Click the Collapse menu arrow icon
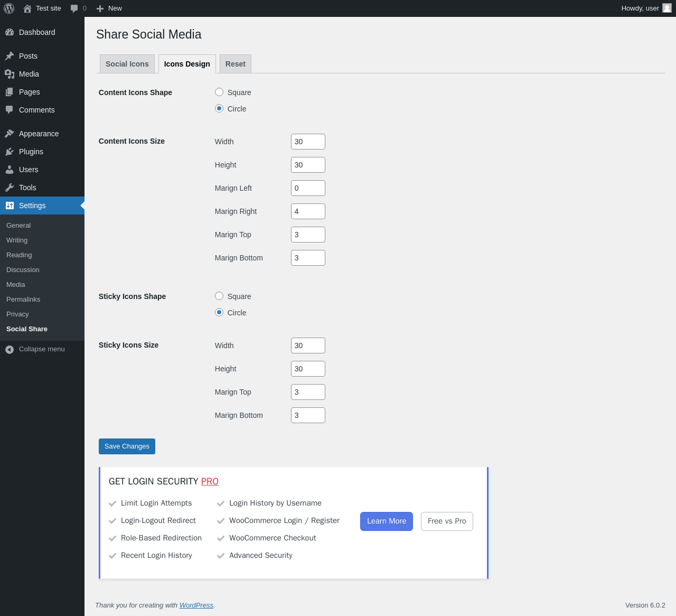Screen dimensions: 676x616 10,349
